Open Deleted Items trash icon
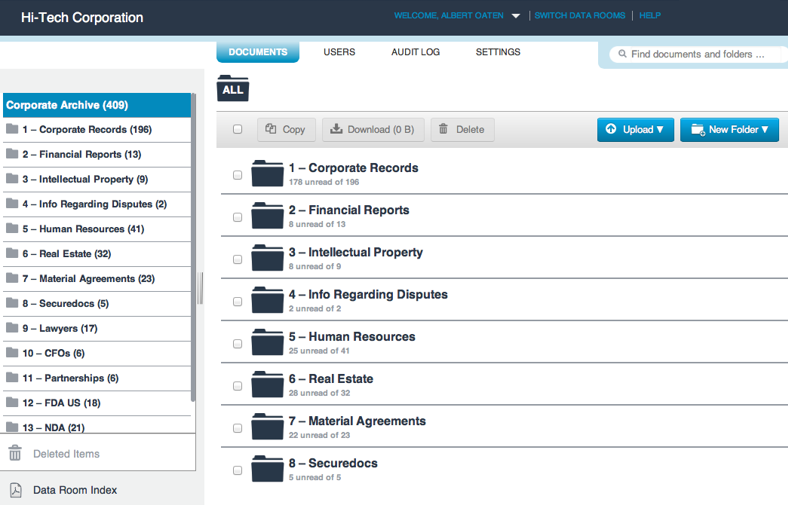Viewport: 788px width, 505px height. [x=15, y=453]
